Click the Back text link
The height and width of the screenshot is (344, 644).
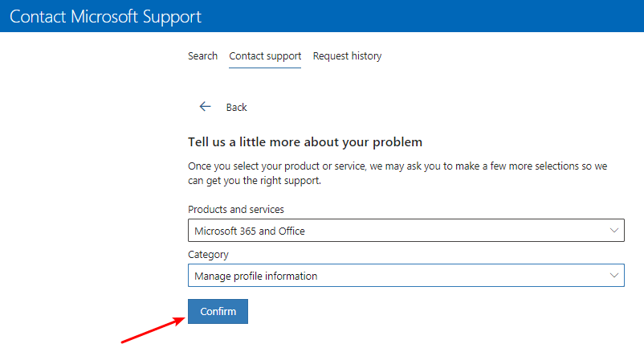237,108
